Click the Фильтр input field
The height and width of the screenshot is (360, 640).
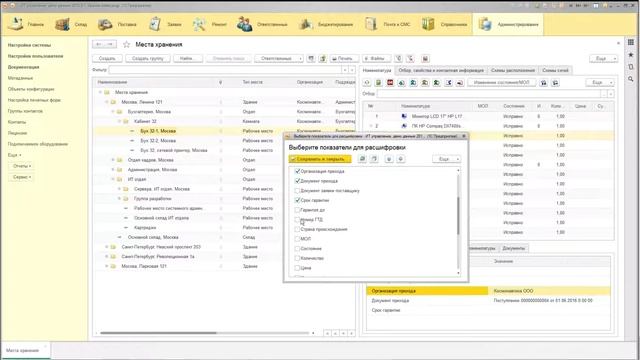click(226, 70)
